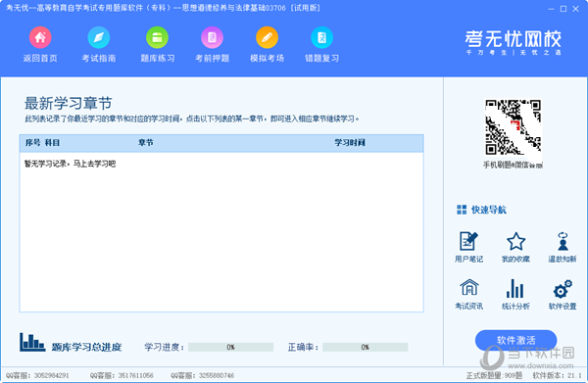Click QQ客服 3052984291 in status bar
The height and width of the screenshot is (383, 588).
pos(37,375)
